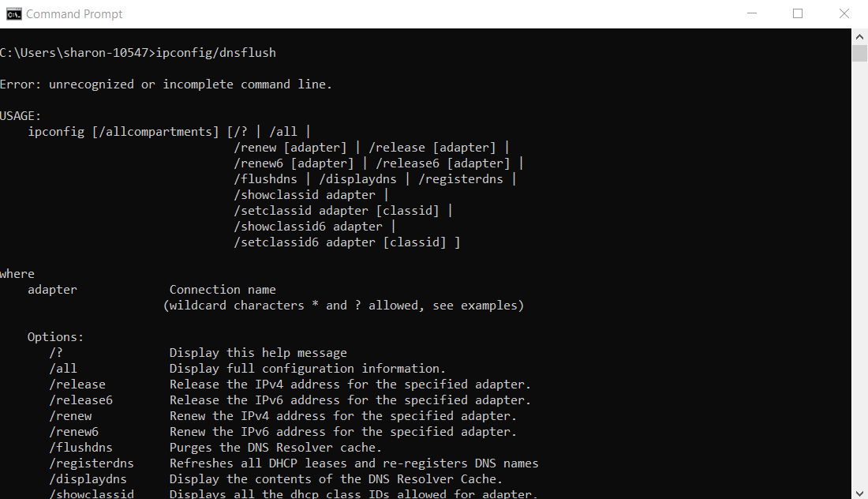Viewport: 868px width, 499px height.
Task: Click the typed ipconfig/dnsflush command text
Action: pyautogui.click(x=216, y=53)
